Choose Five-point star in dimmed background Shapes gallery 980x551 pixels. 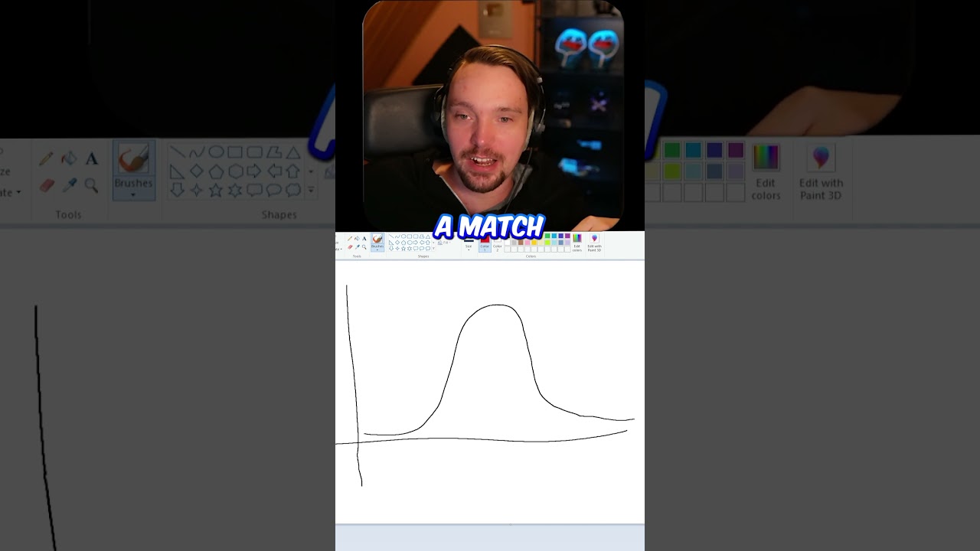216,190
